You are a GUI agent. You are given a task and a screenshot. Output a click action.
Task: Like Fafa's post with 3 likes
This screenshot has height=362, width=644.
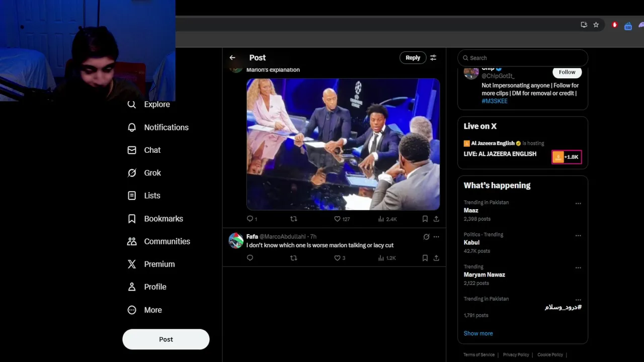338,258
